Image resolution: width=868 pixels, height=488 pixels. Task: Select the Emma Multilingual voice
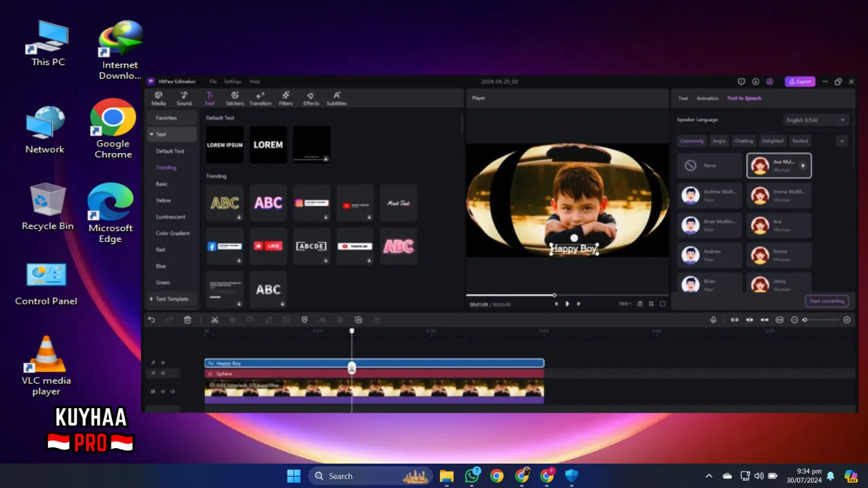point(779,195)
